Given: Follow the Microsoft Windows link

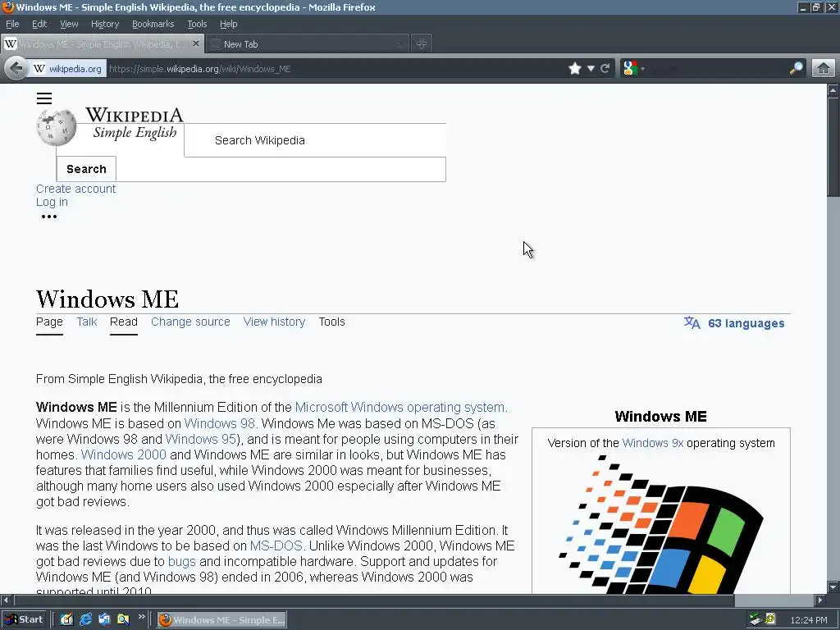Looking at the screenshot, I should 348,407.
